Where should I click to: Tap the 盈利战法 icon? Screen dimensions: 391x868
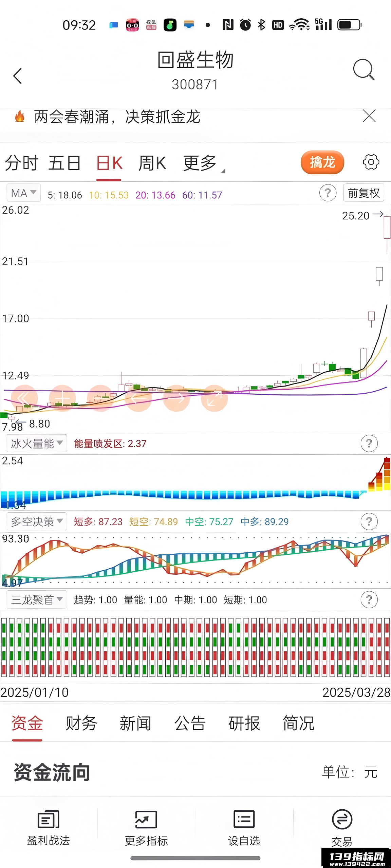tap(49, 820)
